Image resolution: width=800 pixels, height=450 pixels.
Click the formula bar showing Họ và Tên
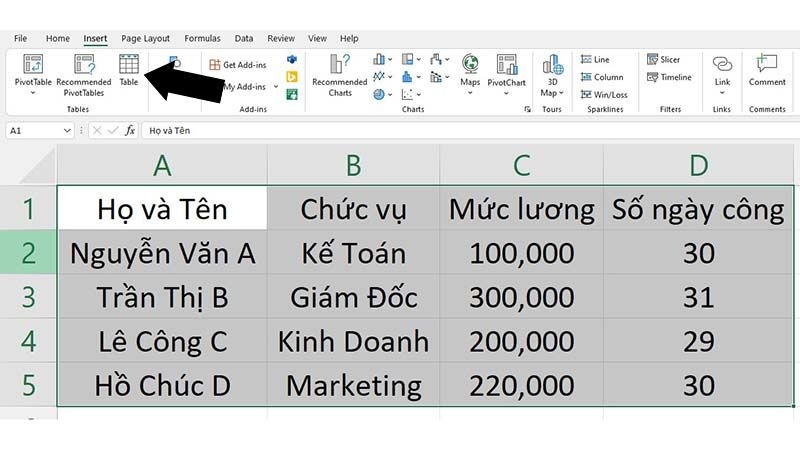469,131
